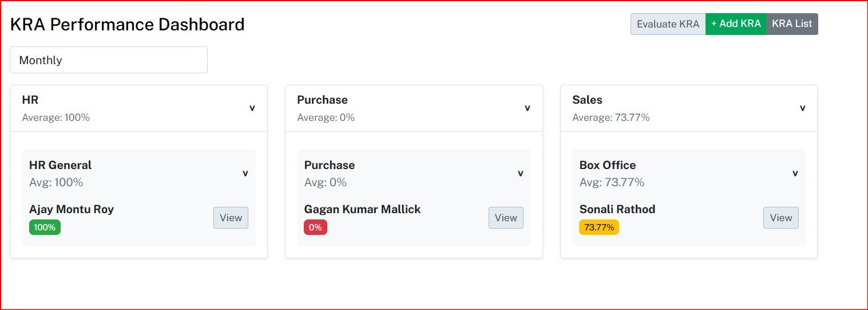Click the KRA Performance Dashboard heading
Screen dimensions: 868x310
coord(128,25)
